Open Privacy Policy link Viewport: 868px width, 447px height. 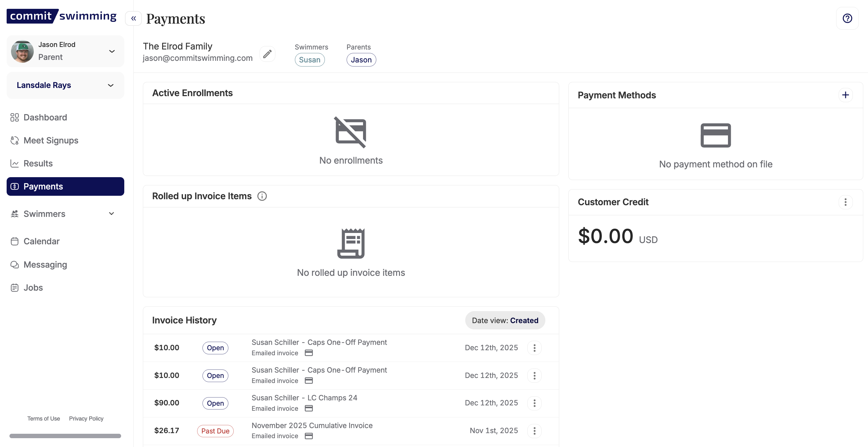pos(86,418)
